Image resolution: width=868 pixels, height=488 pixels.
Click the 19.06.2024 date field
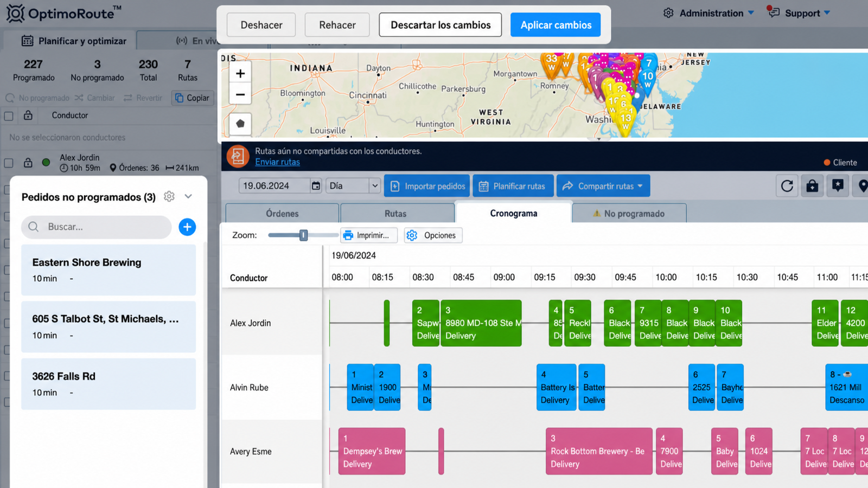276,186
